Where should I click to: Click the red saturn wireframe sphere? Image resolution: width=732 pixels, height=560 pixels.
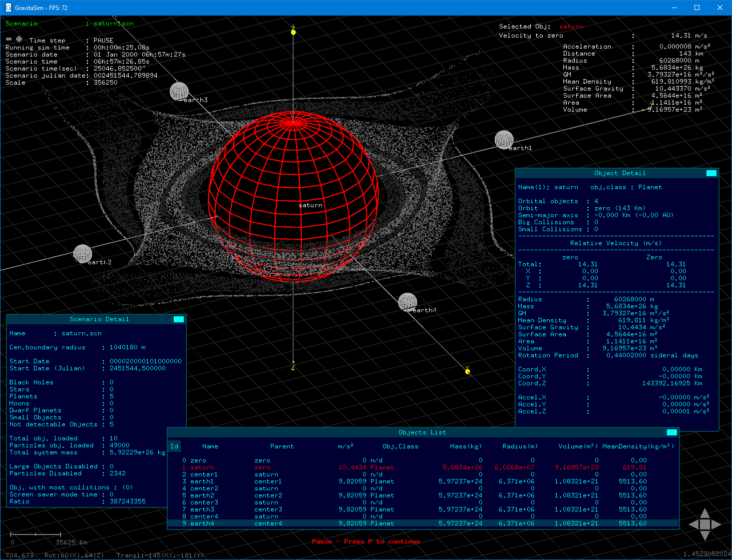[293, 197]
